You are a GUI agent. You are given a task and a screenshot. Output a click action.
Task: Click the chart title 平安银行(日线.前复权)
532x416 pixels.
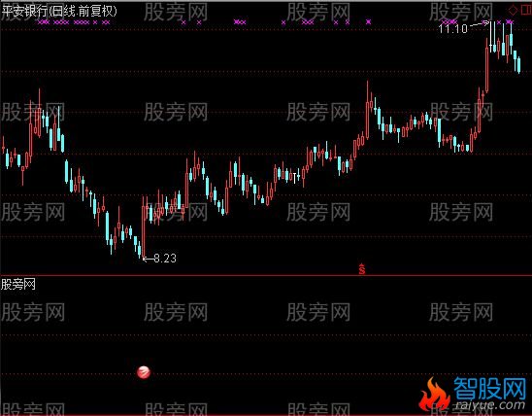click(x=59, y=12)
